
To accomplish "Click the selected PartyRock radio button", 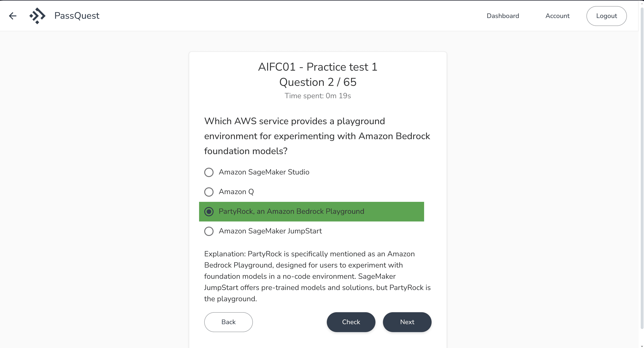I will click(209, 211).
